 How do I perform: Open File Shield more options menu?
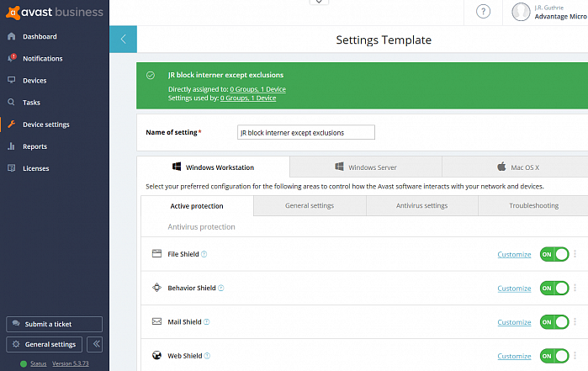pos(576,254)
